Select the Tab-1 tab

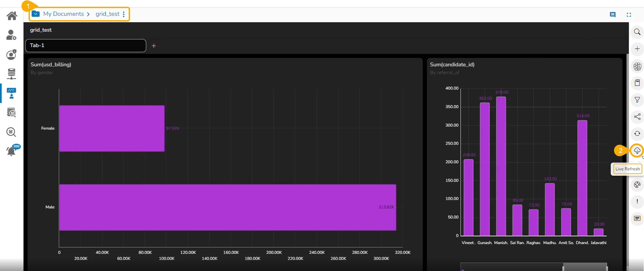point(86,45)
